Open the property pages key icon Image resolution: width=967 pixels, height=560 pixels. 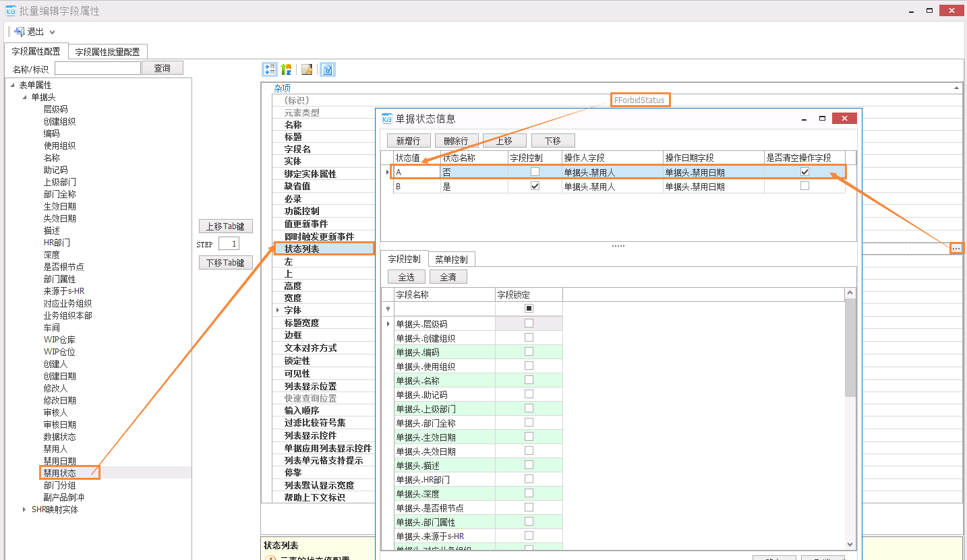307,69
